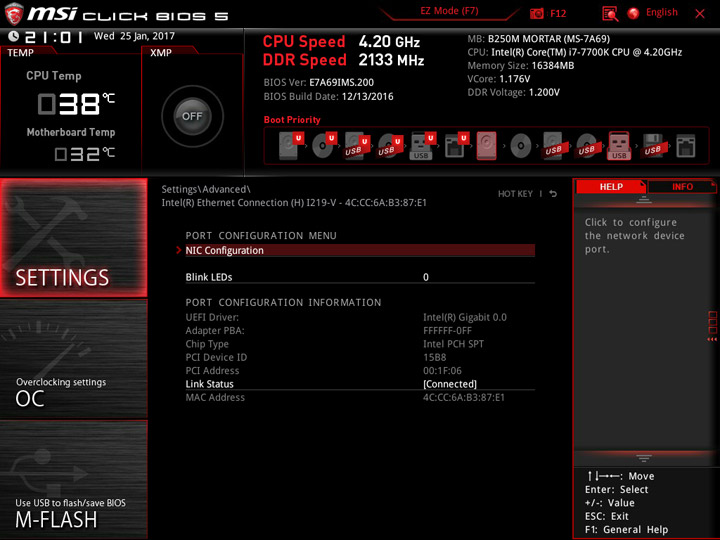This screenshot has height=540, width=720.
Task: Go back using the hotkey return arrow
Action: tap(553, 194)
